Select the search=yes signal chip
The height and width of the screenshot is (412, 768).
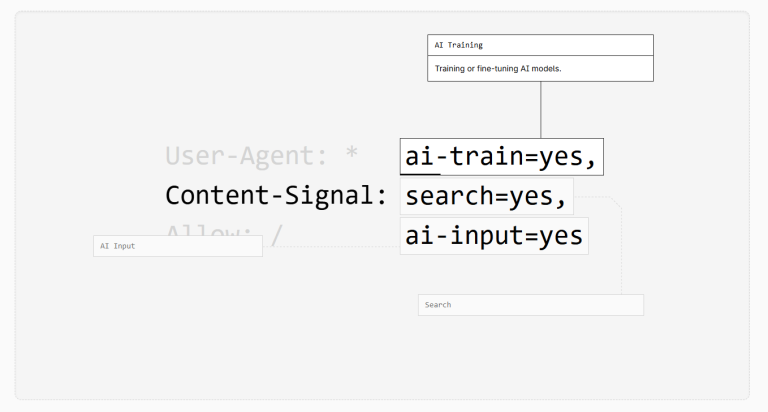(x=487, y=197)
